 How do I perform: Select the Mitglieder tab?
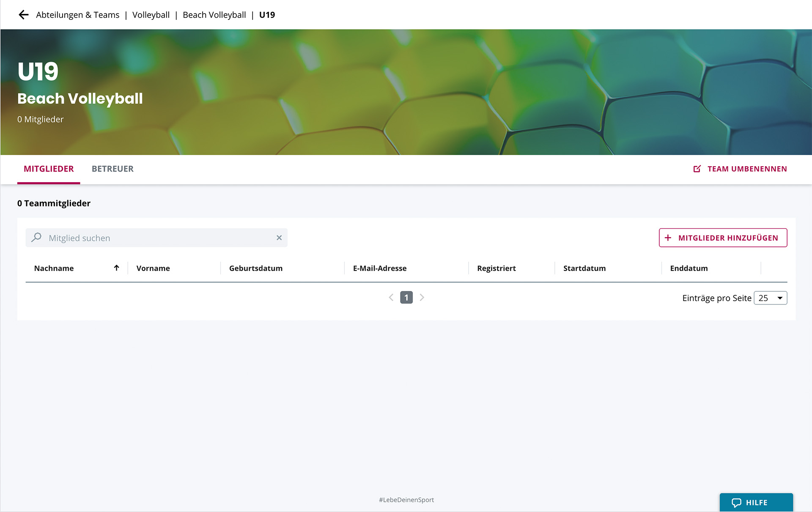pos(49,169)
